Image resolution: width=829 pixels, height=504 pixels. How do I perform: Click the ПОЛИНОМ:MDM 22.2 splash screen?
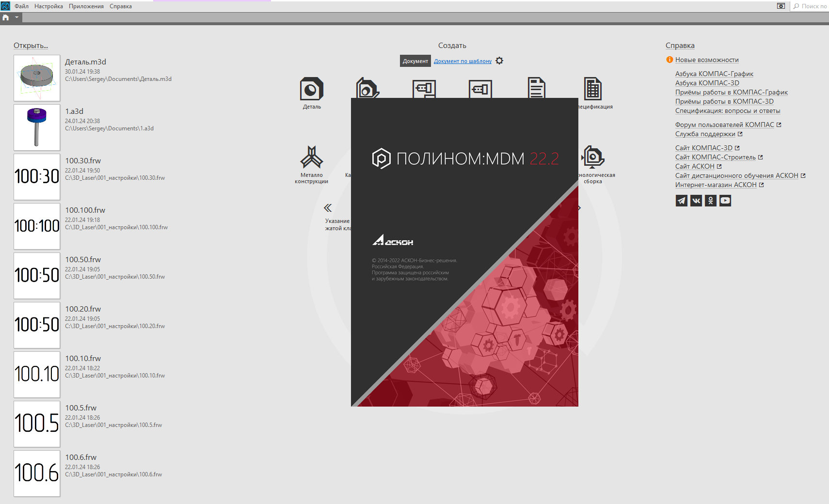(464, 252)
